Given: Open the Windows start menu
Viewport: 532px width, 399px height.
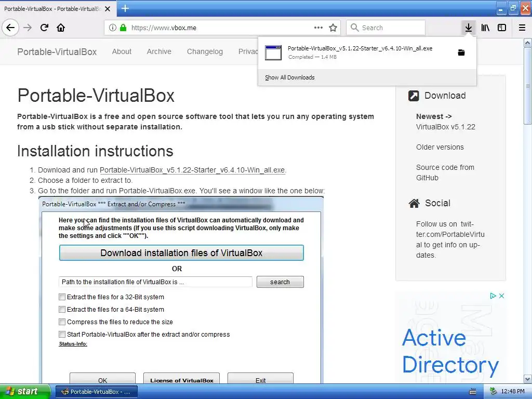Looking at the screenshot, I should pyautogui.click(x=25, y=392).
